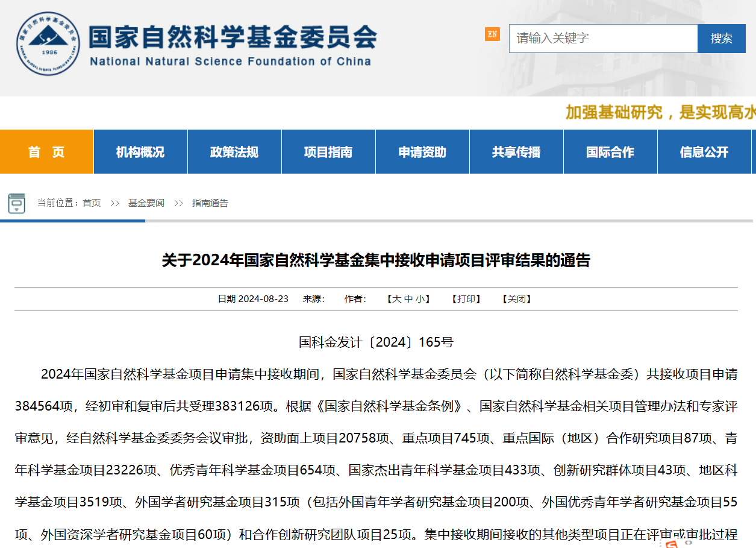Screen dimensions: 756x548
Task: Switch to English with the EN icon
Action: [x=492, y=34]
